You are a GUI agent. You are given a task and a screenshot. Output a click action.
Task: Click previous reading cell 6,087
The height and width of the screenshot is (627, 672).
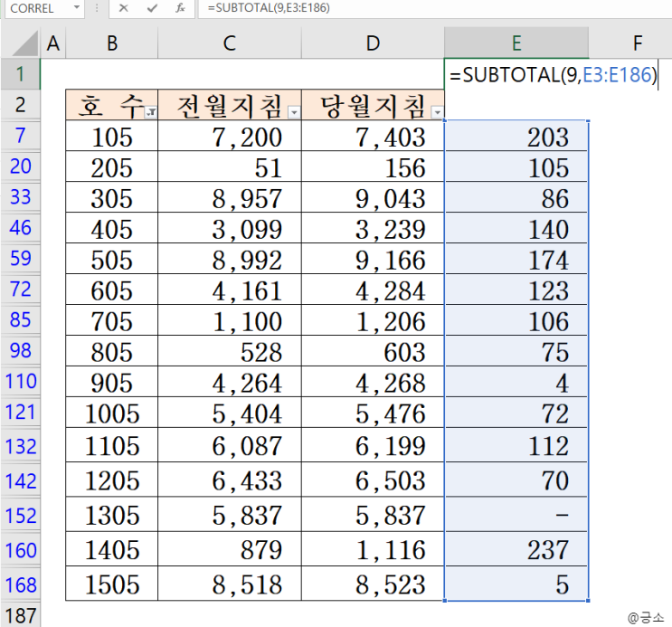click(230, 445)
